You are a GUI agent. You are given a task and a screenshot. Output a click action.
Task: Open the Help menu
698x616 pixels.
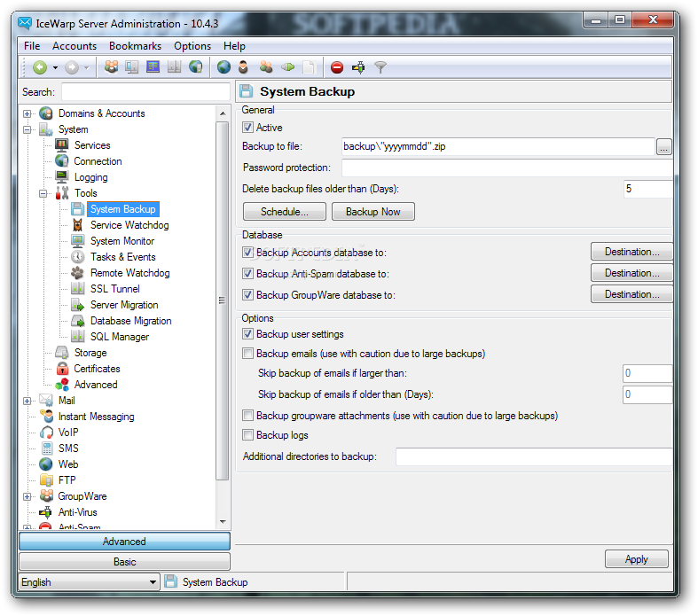234,46
